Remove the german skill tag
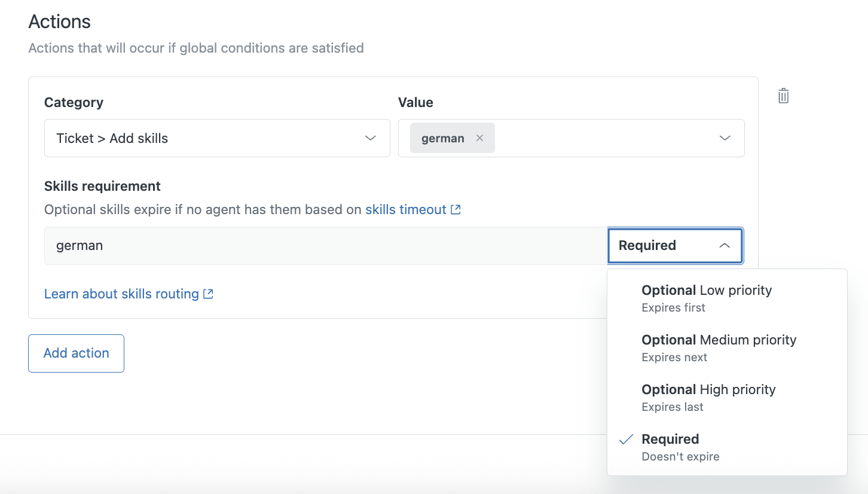Image resolution: width=868 pixels, height=494 pixels. pos(479,138)
